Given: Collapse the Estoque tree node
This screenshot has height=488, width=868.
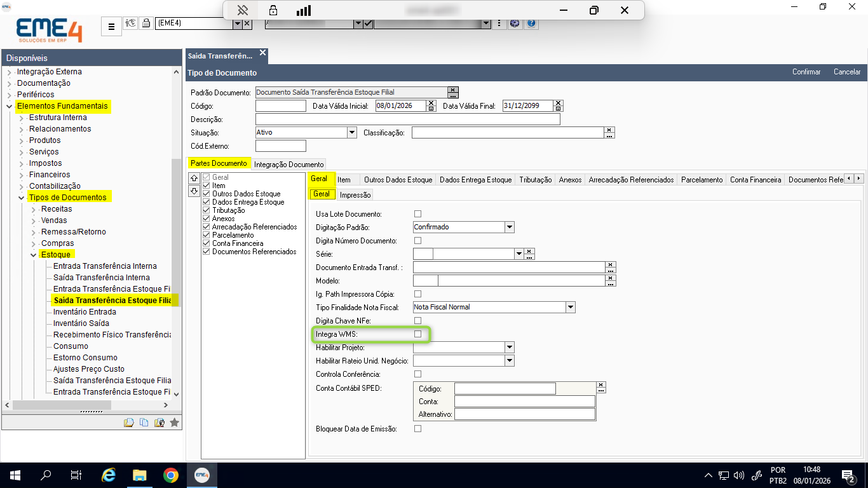Looking at the screenshot, I should [x=33, y=255].
